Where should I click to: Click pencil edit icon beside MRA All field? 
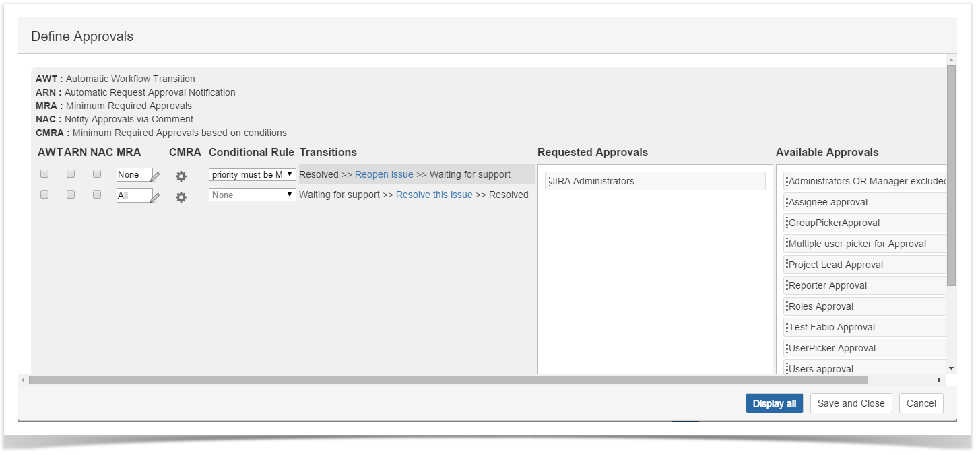[x=155, y=198]
